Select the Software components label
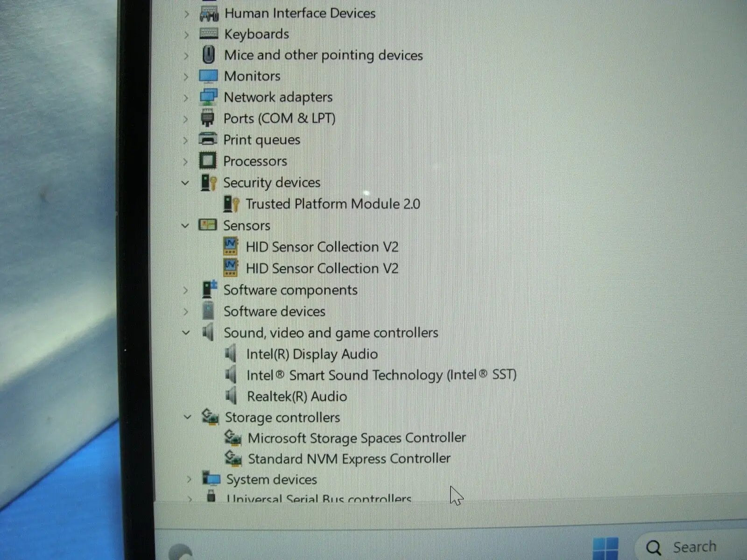This screenshot has height=560, width=747. click(290, 290)
